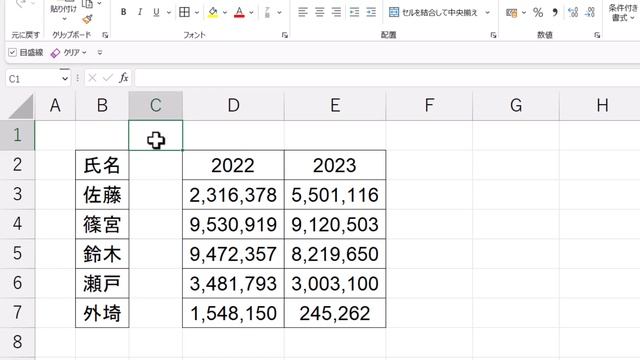Screen dimensions: 640x360
Task: Apply percent style
Action: click(538, 13)
